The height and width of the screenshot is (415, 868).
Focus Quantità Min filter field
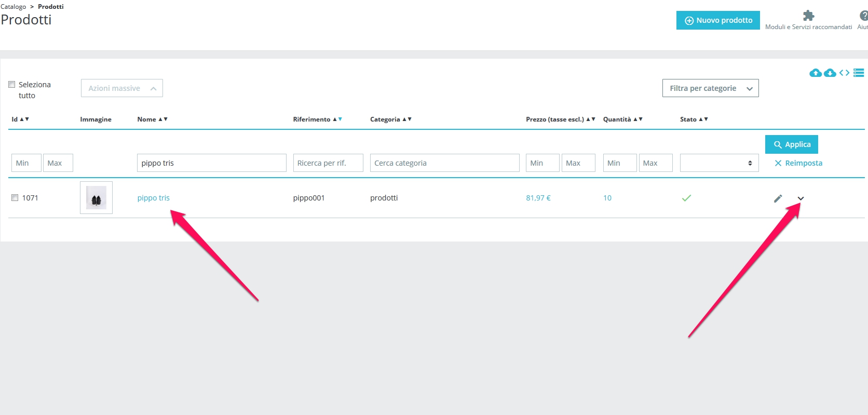(x=620, y=163)
